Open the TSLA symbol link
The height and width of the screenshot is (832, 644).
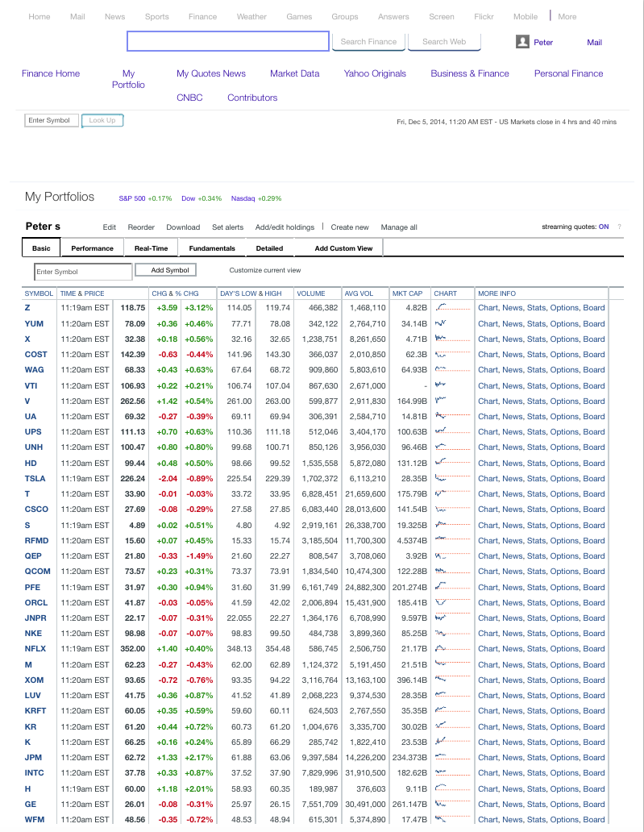pyautogui.click(x=35, y=479)
